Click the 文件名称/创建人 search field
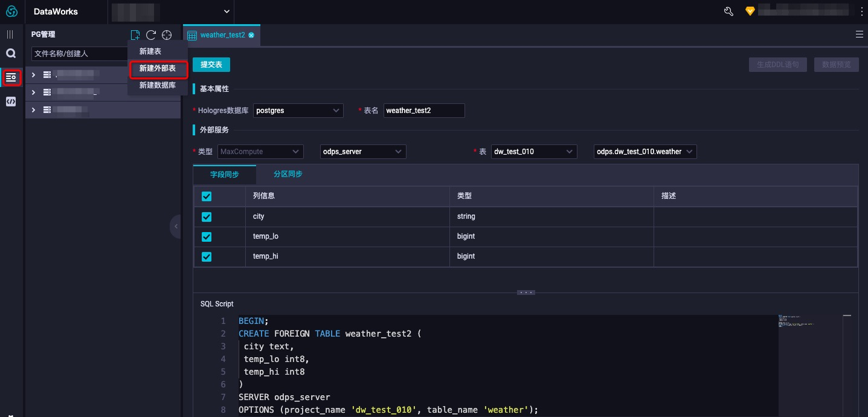The width and height of the screenshot is (868, 417). click(80, 54)
